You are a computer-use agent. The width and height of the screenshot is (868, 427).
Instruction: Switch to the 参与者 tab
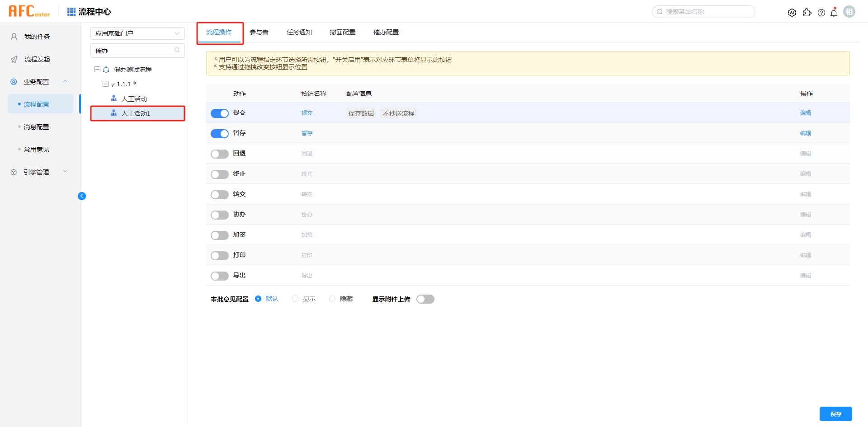pyautogui.click(x=259, y=32)
